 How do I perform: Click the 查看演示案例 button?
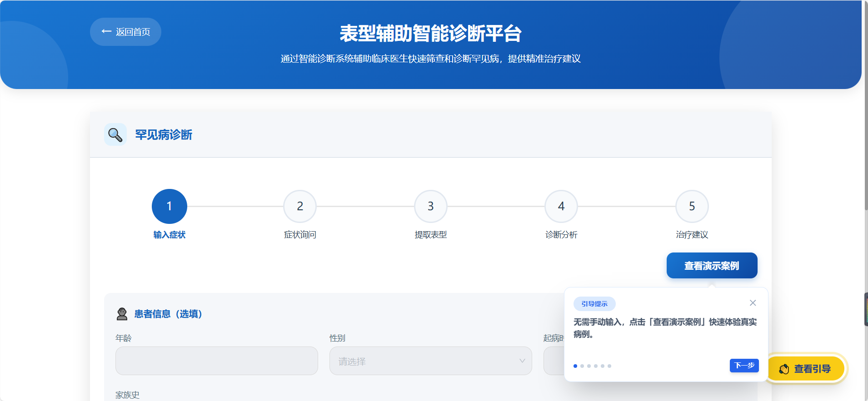point(712,266)
